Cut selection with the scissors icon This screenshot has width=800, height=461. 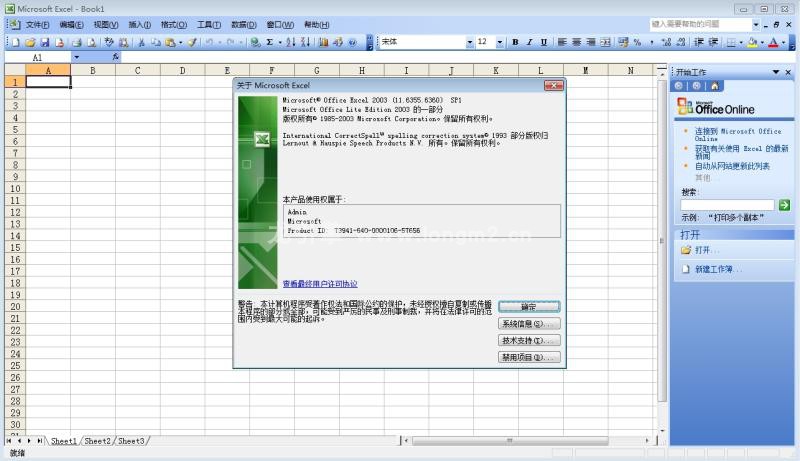[141, 42]
